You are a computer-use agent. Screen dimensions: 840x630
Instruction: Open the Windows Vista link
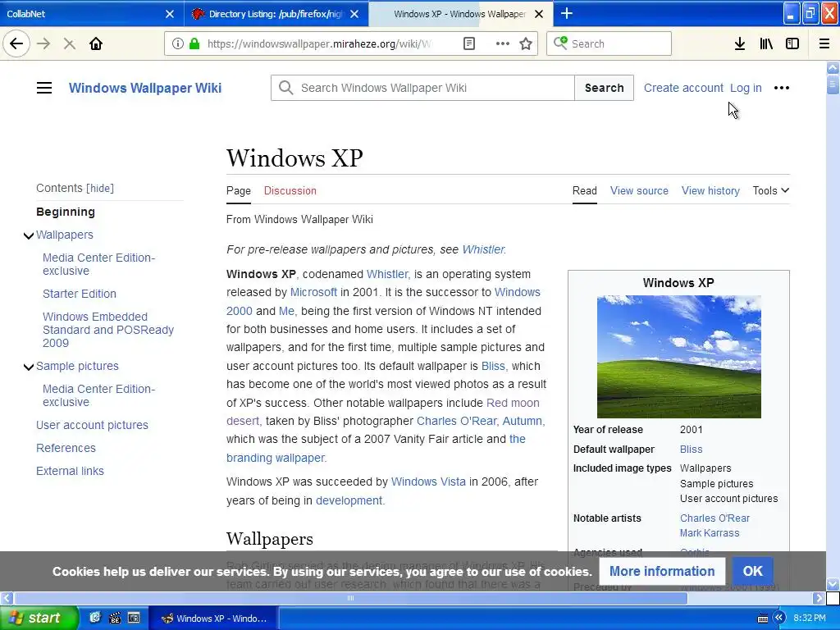coord(428,482)
